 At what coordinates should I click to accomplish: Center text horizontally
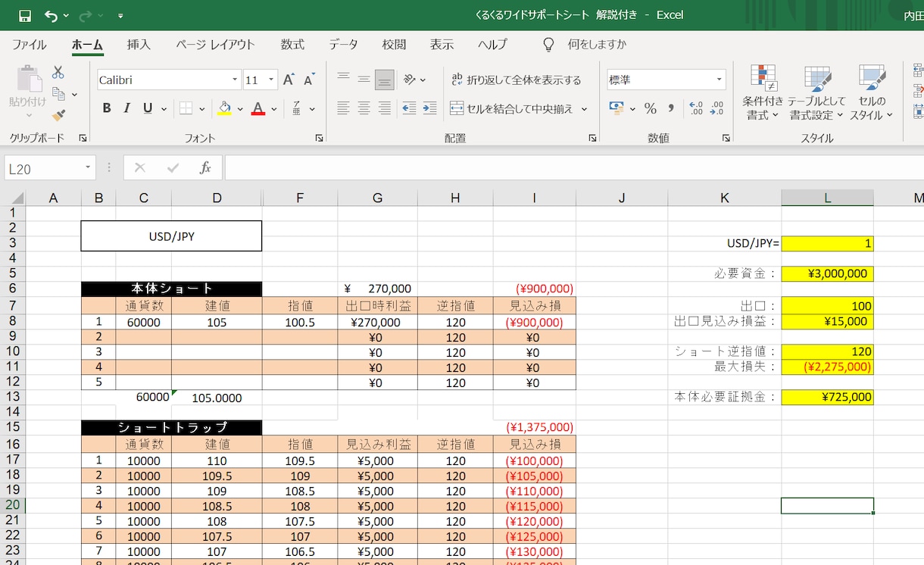[x=364, y=108]
